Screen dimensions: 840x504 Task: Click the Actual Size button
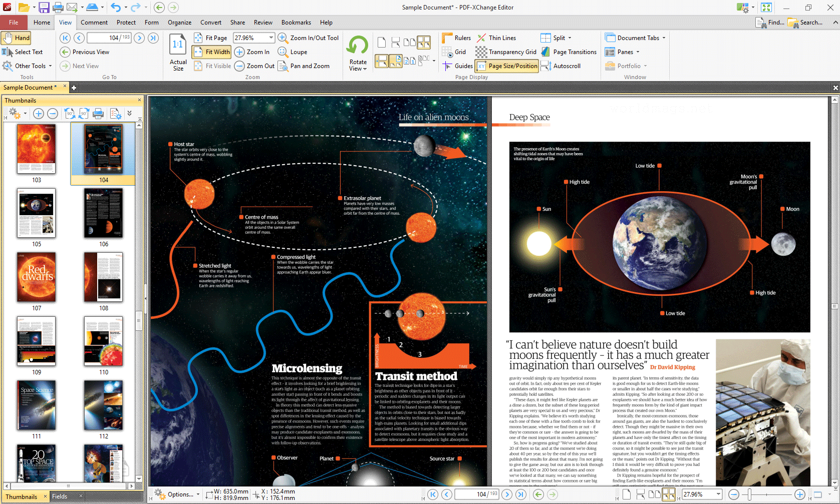coord(178,53)
